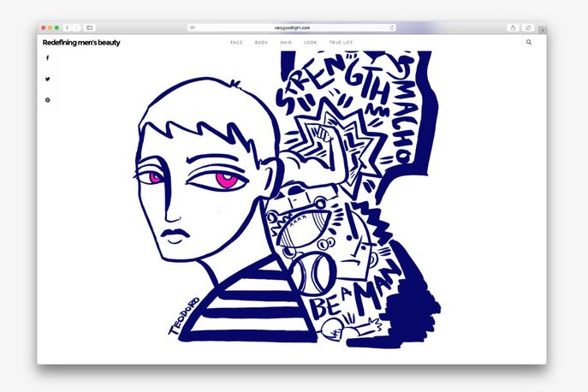Click the verygoodlight.com address field
The height and width of the screenshot is (392, 588).
point(291,27)
